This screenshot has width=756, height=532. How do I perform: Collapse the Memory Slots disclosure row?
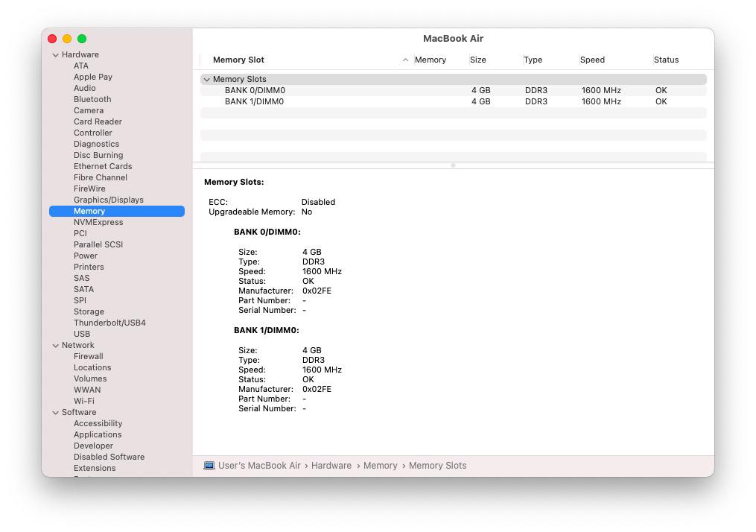tap(207, 79)
